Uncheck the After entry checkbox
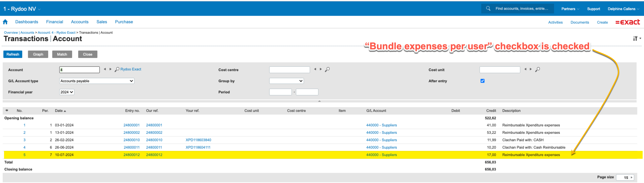This screenshot has width=644, height=183. [x=482, y=81]
